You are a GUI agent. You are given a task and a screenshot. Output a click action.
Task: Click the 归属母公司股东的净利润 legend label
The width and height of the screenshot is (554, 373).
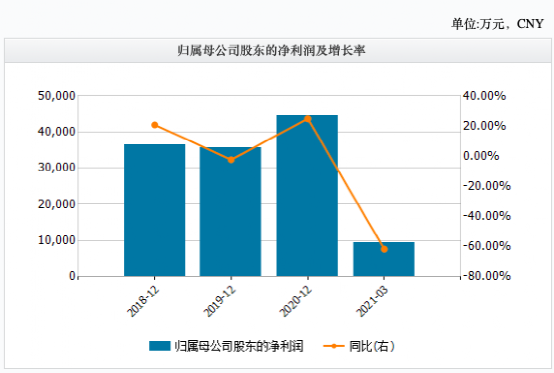239,346
